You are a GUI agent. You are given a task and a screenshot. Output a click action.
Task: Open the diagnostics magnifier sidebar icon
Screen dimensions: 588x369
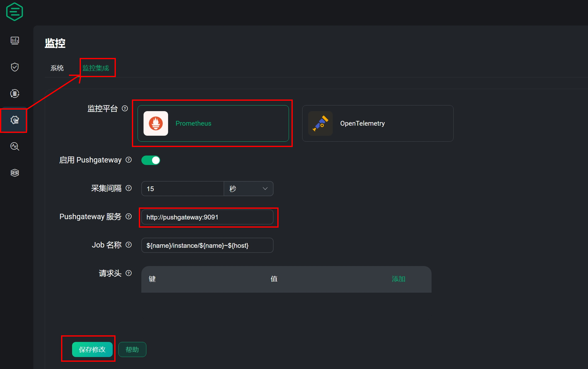point(15,146)
